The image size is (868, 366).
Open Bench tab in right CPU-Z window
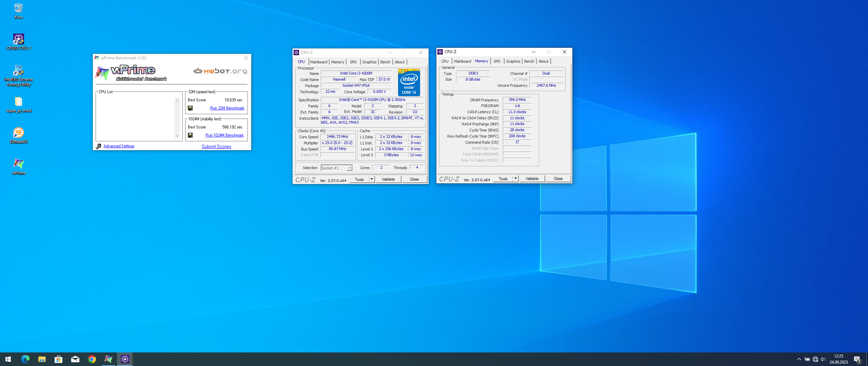529,61
